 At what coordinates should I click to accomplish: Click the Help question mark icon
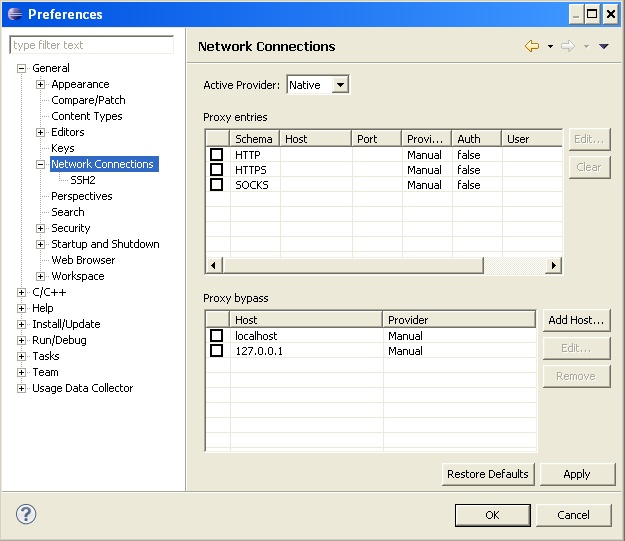click(26, 515)
